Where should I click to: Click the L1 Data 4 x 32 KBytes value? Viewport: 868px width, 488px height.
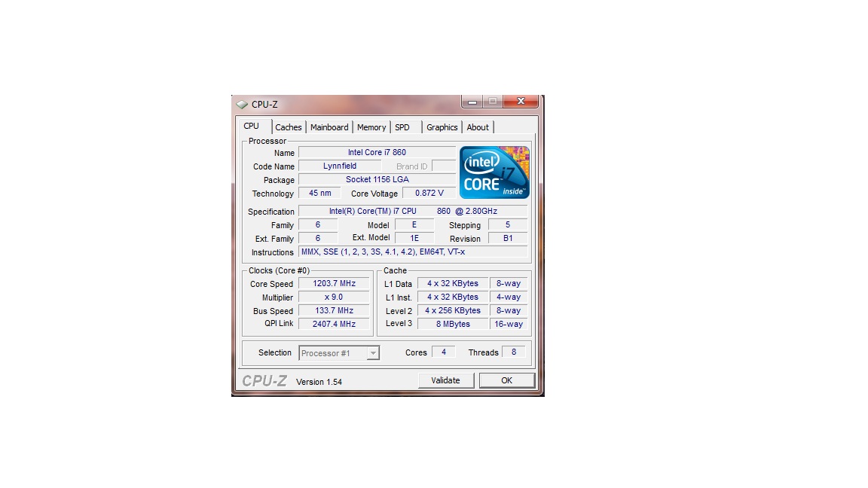click(x=453, y=283)
